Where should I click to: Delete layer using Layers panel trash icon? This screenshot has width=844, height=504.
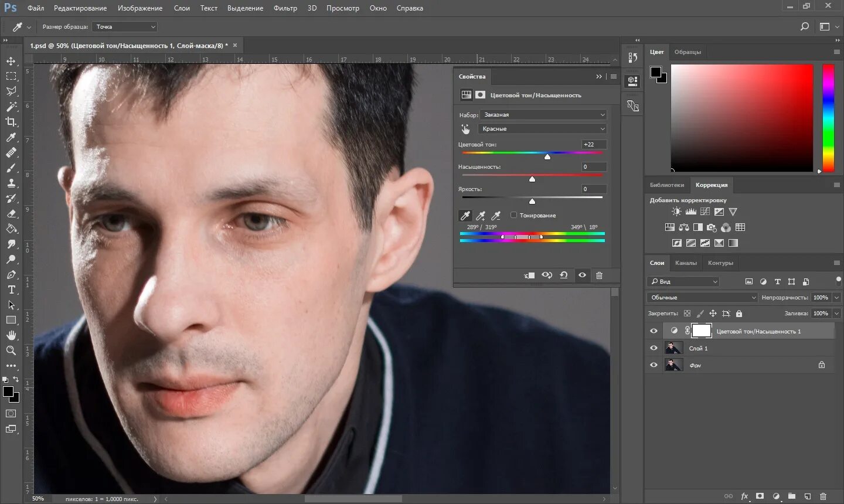pos(823,496)
